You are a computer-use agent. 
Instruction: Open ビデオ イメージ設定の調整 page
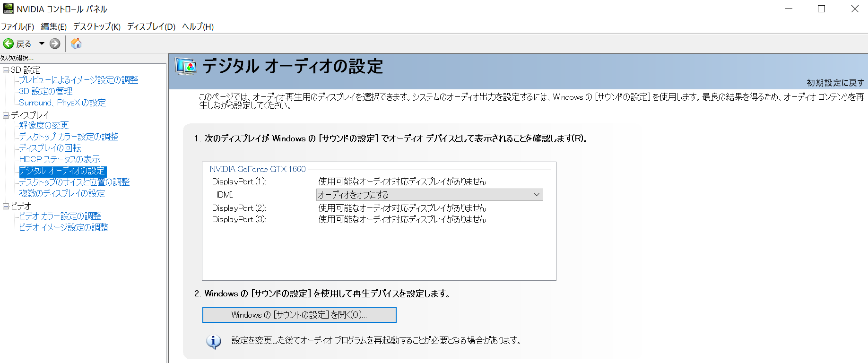tap(64, 227)
